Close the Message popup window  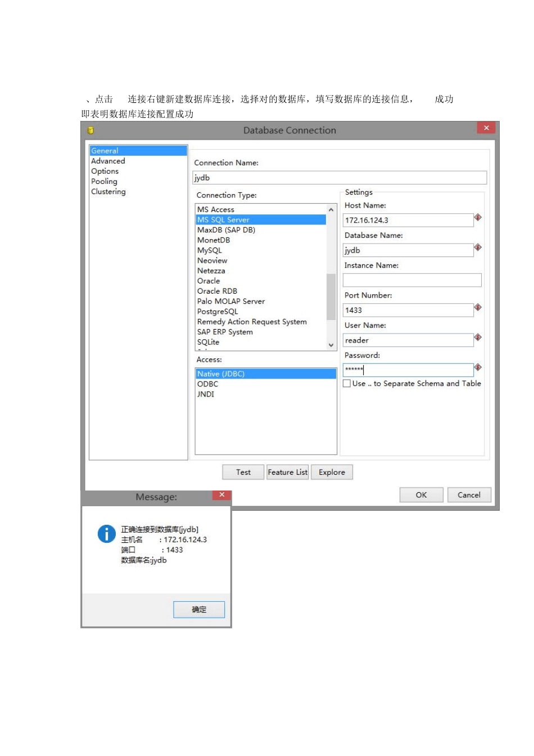coord(221,495)
